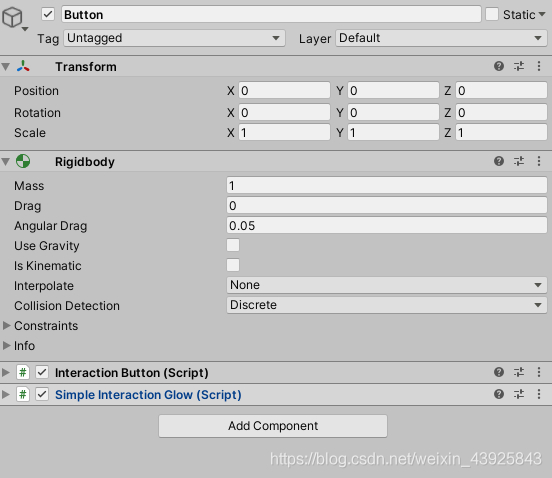Click the Position label
The width and height of the screenshot is (552, 478).
click(x=36, y=91)
